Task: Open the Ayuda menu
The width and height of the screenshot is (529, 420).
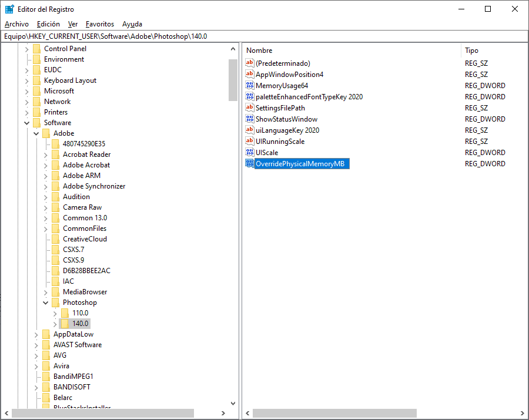Action: click(x=132, y=24)
